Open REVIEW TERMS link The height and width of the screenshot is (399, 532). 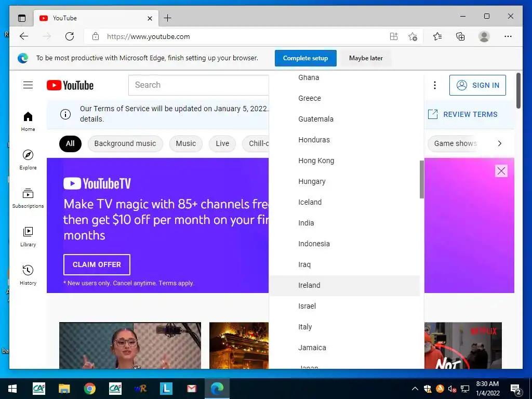(x=463, y=114)
